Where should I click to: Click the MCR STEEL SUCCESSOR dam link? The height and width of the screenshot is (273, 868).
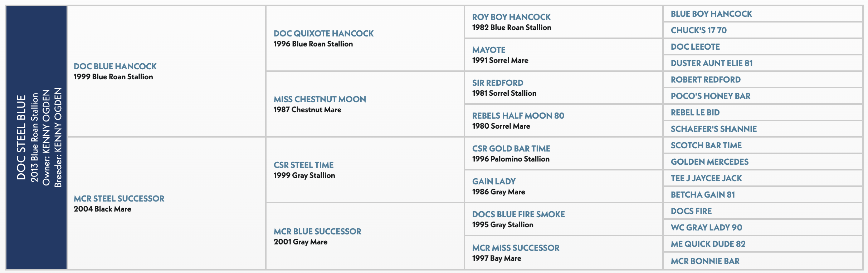[119, 199]
